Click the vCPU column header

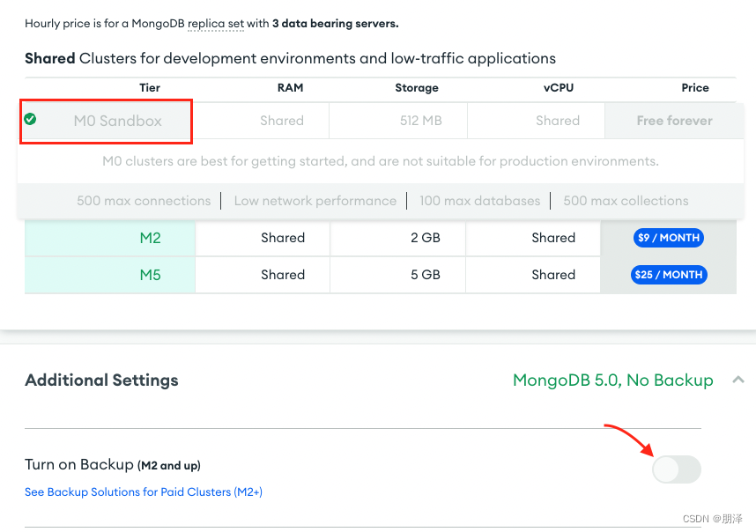(559, 88)
